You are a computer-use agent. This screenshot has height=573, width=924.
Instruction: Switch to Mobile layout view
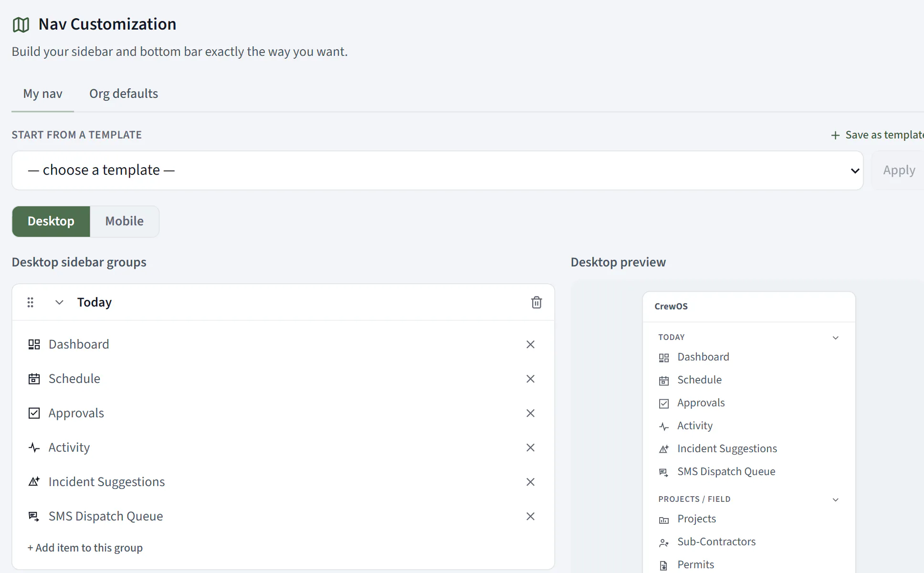point(125,222)
